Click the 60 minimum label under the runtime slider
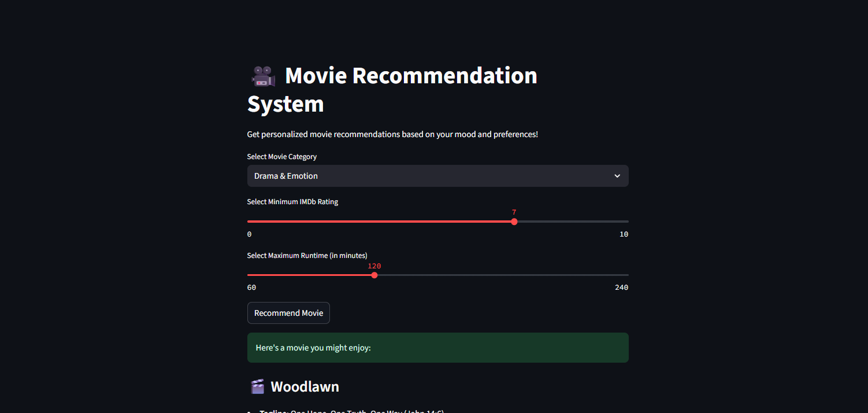Screen dimensions: 868x413 tap(251, 287)
